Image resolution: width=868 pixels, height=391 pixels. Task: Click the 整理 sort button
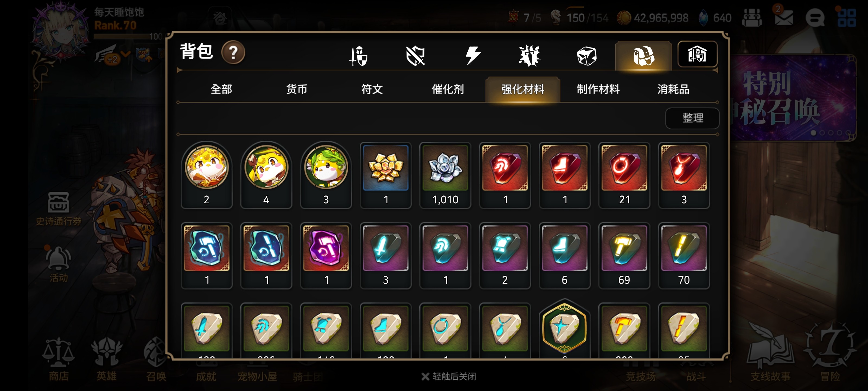693,118
